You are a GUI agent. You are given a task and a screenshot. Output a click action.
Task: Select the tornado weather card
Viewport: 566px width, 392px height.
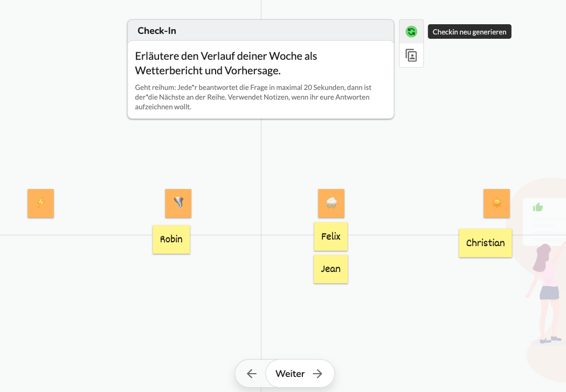pos(178,204)
